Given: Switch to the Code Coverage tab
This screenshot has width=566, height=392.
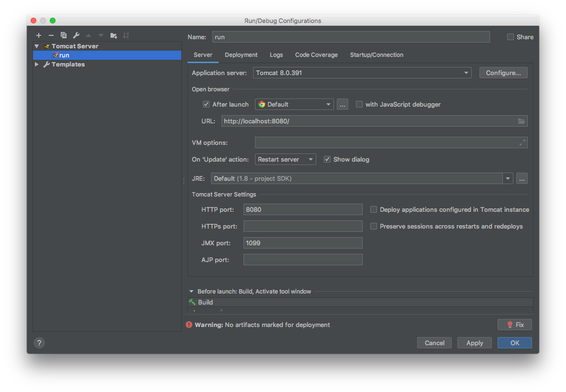Looking at the screenshot, I should [x=316, y=55].
